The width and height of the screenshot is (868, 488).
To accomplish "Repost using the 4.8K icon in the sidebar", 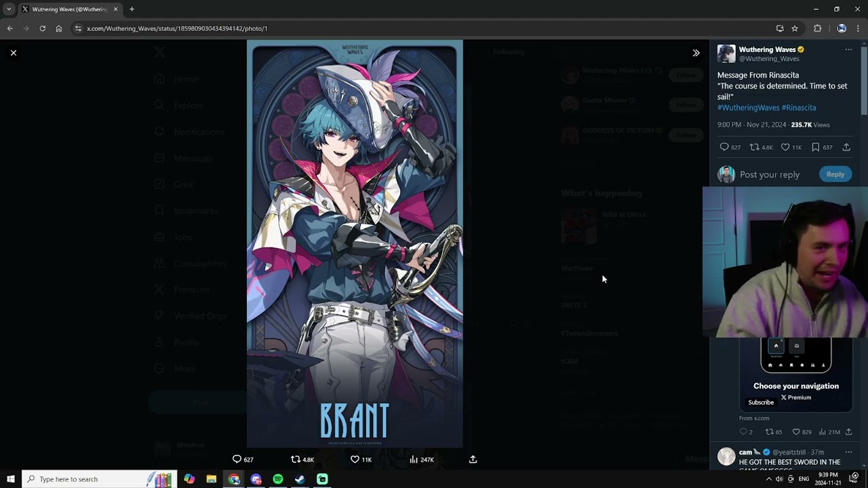I will click(x=761, y=147).
